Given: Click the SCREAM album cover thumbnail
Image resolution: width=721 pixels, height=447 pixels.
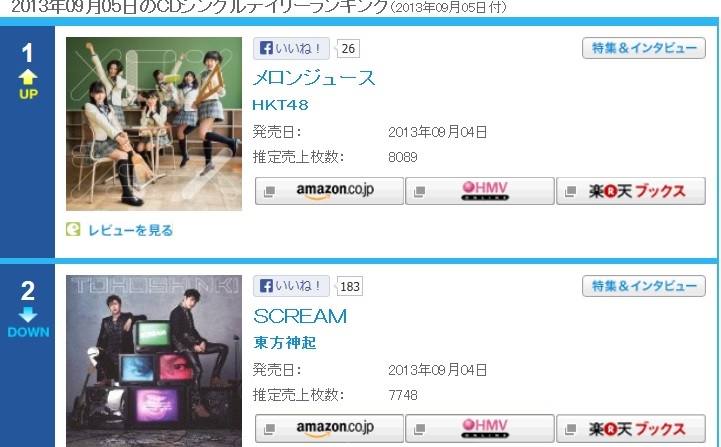Looking at the screenshot, I should (154, 361).
